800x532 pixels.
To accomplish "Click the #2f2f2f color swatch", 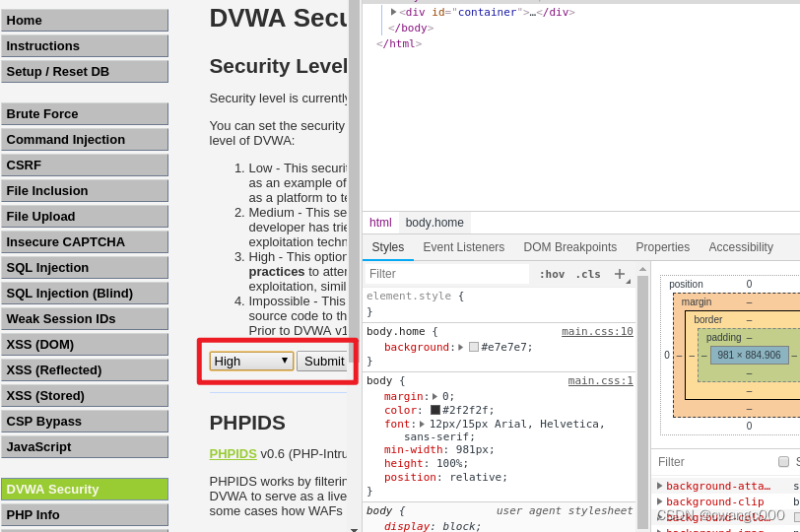I will pyautogui.click(x=435, y=410).
